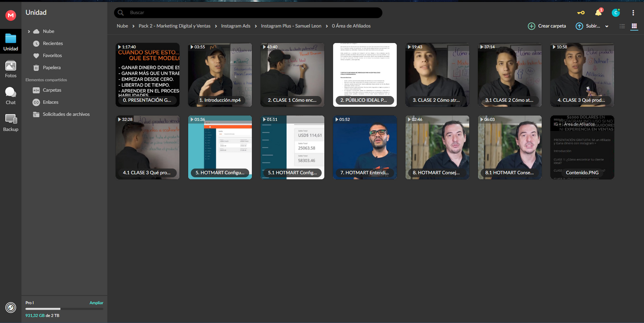The image size is (644, 323).
Task: Click the Solicitudes de archivos folder icon
Action: (36, 114)
